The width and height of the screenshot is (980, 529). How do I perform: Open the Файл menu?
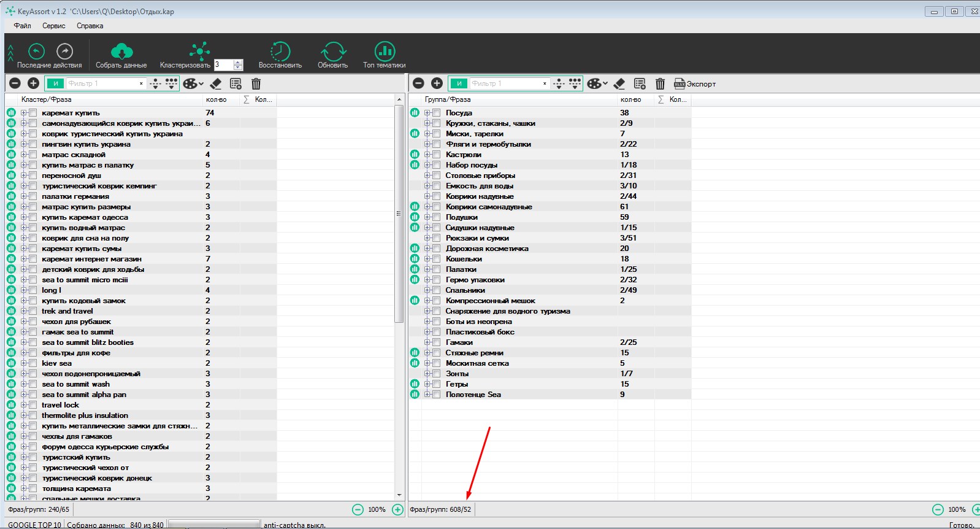[x=23, y=26]
